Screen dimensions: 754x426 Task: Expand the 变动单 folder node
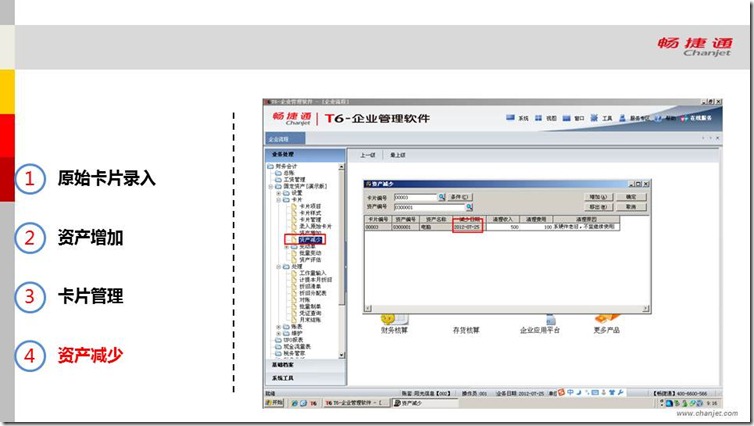287,246
